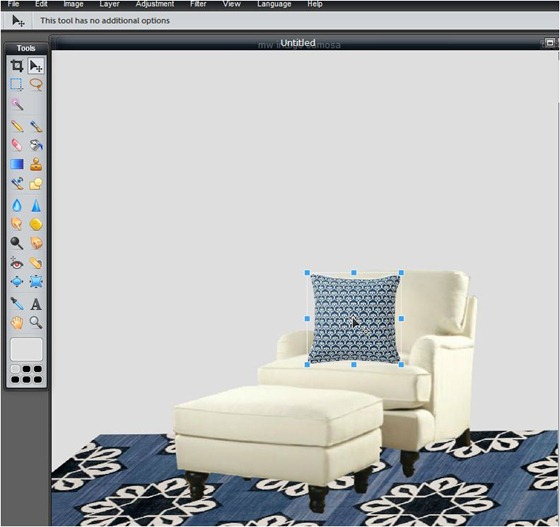Select the Dodge tool
The image size is (560, 527).
(16, 243)
